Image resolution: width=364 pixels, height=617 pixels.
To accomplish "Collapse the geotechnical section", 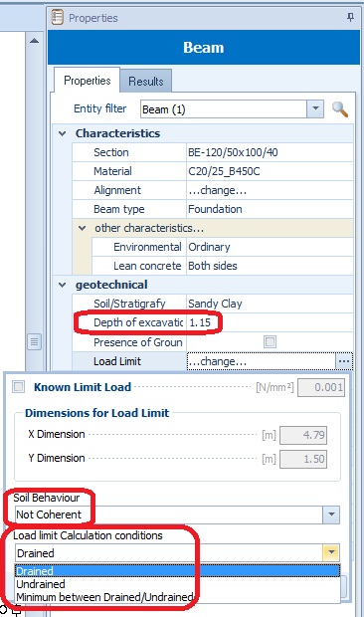I will 62,285.
